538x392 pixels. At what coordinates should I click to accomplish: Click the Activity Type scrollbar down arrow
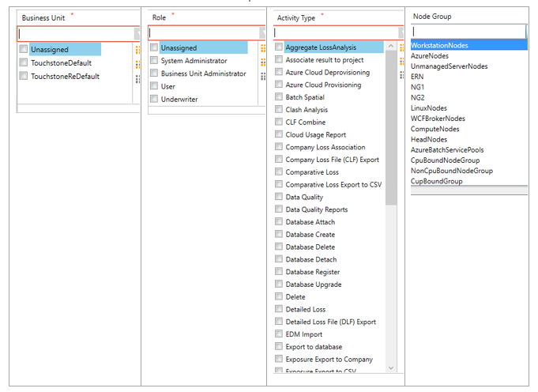pos(391,368)
